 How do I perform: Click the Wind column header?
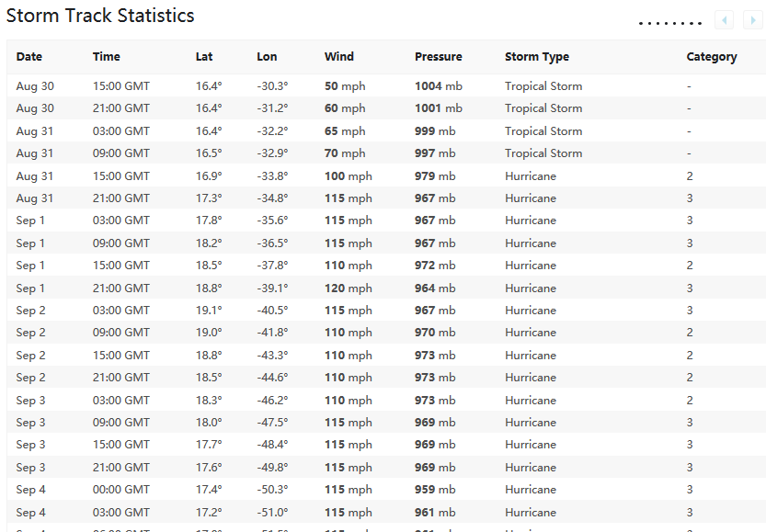tap(339, 57)
